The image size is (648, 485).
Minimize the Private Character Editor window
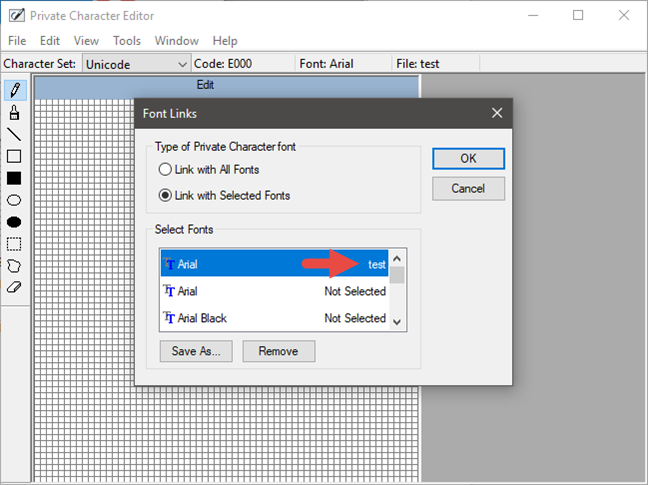click(533, 16)
